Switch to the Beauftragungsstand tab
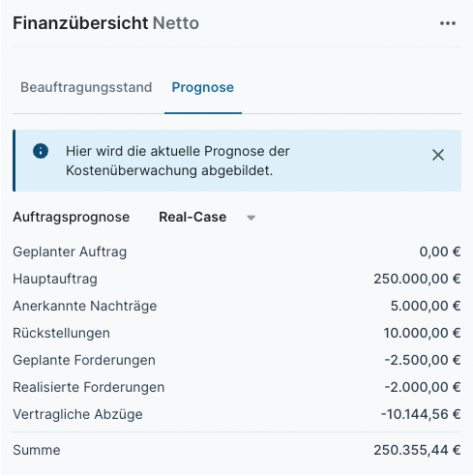 point(86,87)
